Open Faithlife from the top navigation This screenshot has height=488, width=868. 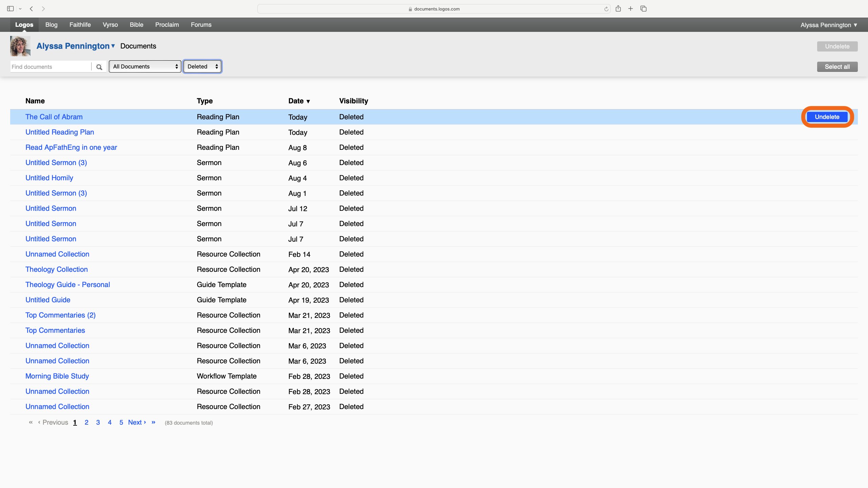pos(80,25)
